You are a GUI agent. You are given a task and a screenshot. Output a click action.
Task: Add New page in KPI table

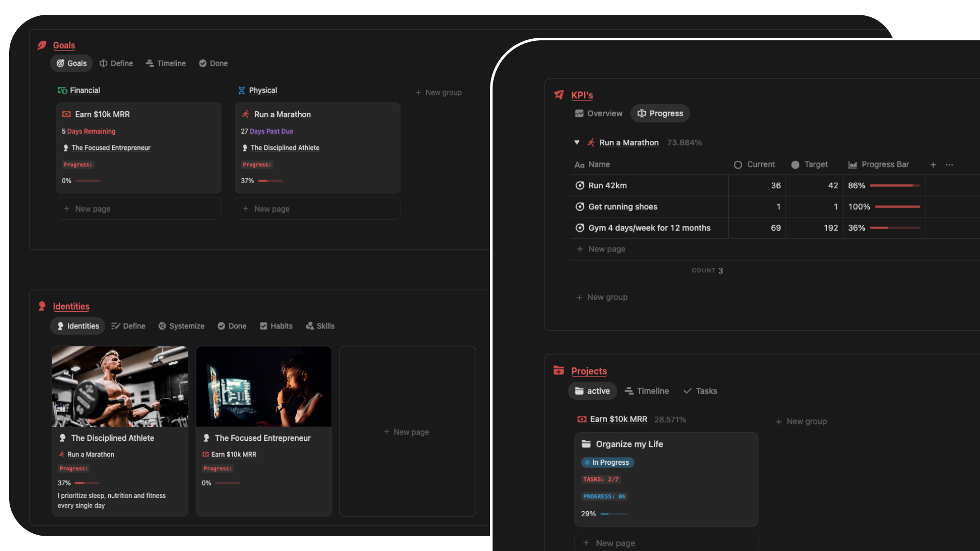[601, 249]
